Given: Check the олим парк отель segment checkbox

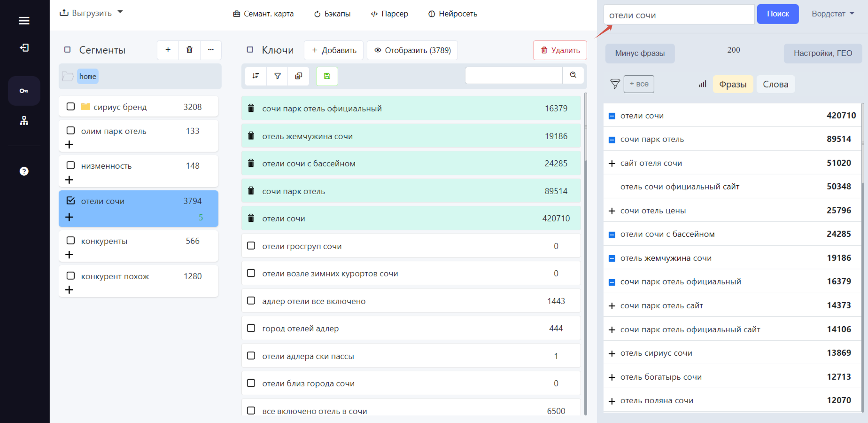Looking at the screenshot, I should tap(70, 131).
